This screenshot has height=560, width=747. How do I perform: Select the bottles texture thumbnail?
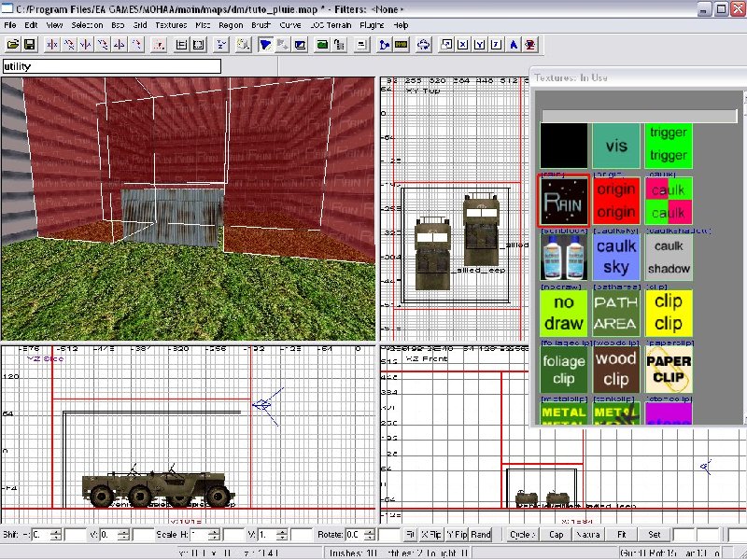pyautogui.click(x=564, y=258)
